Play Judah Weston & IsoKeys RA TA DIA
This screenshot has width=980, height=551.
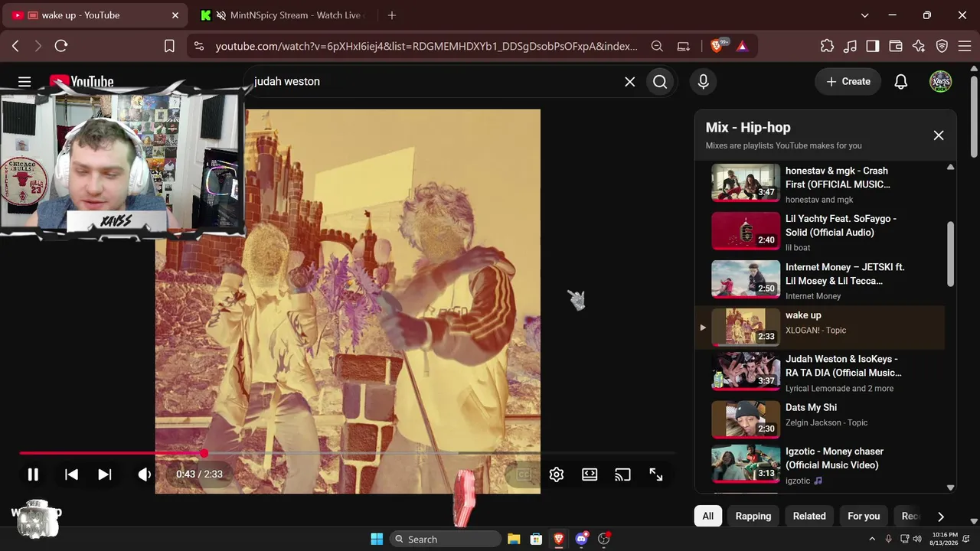point(820,373)
